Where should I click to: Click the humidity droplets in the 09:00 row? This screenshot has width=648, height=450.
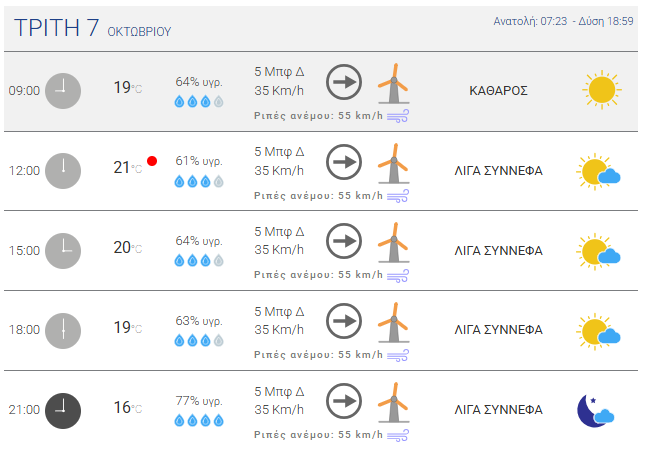[x=199, y=101]
